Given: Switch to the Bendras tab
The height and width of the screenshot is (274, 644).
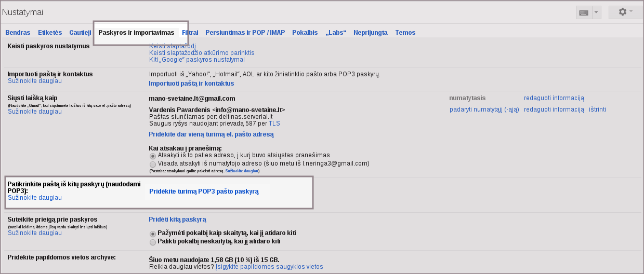Looking at the screenshot, I should coord(18,33).
